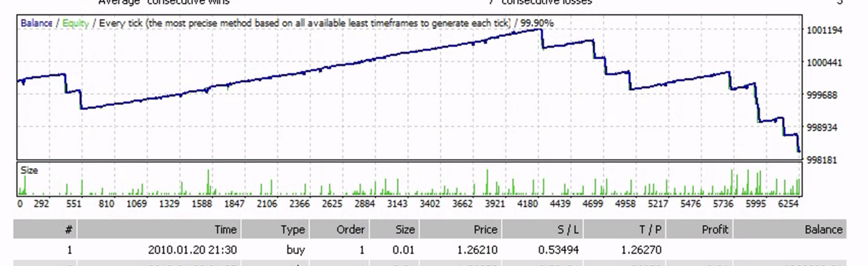Viewport: 868px width, 266px height.
Task: Click the 1329 x-axis tick label
Action: pos(169,204)
